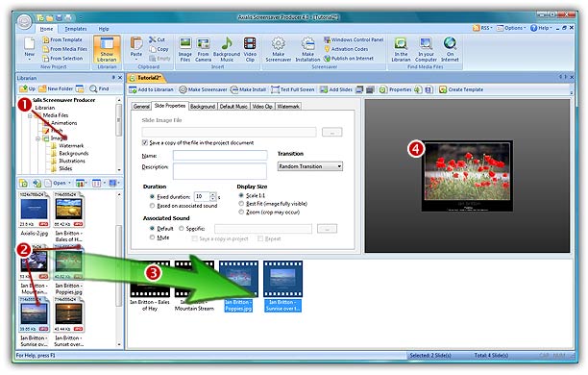Click the Video Clip film icon
Viewport: 588px width, 375px height.
click(250, 49)
